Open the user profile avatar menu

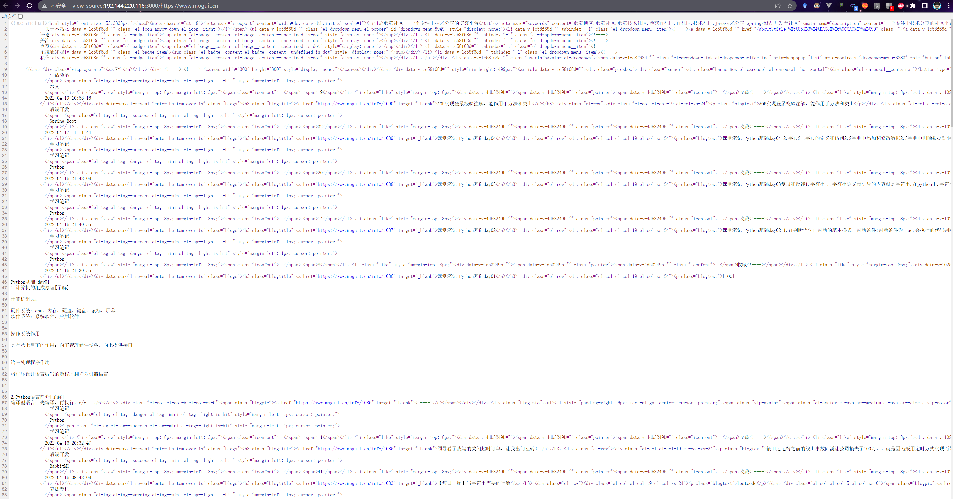coord(937,5)
